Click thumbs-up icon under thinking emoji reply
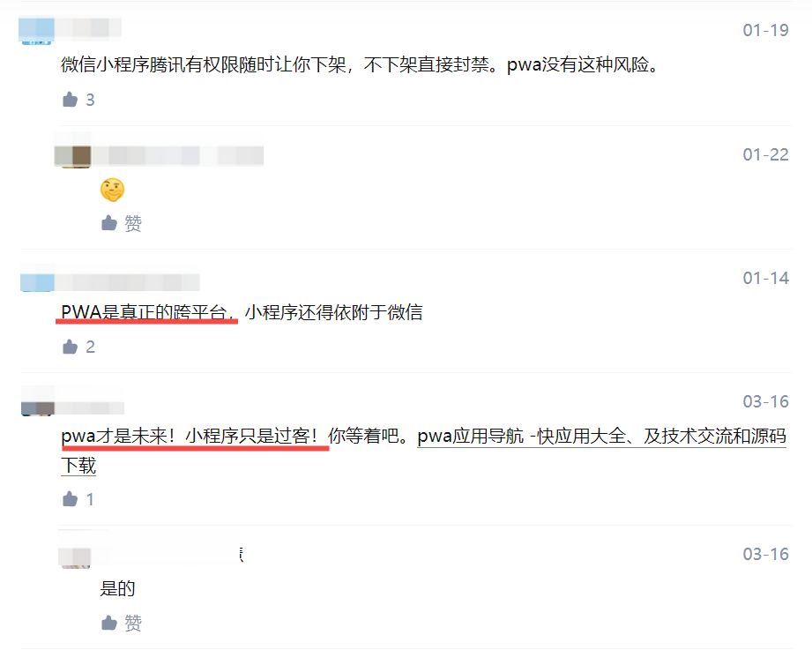812x650 pixels. point(108,223)
